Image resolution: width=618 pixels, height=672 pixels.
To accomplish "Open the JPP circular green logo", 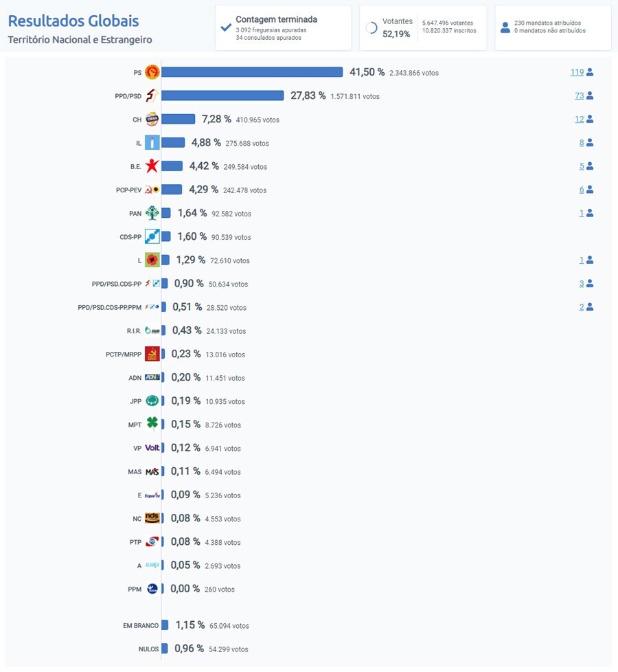I will coord(154,401).
